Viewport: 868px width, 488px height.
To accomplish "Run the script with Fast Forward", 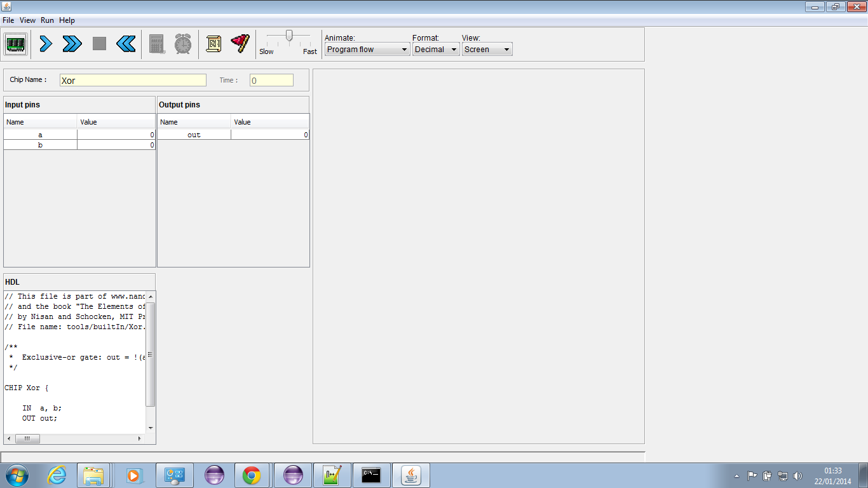I will [72, 44].
